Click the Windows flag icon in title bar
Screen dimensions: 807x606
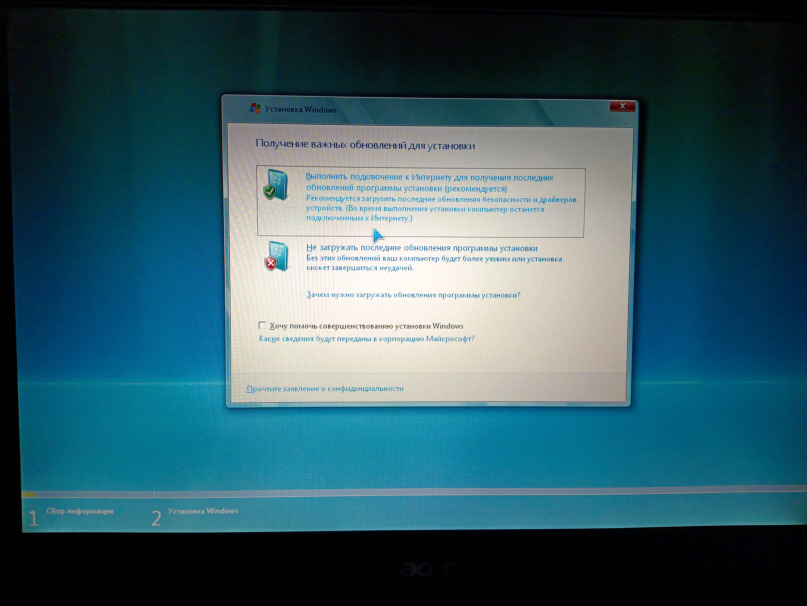point(255,108)
